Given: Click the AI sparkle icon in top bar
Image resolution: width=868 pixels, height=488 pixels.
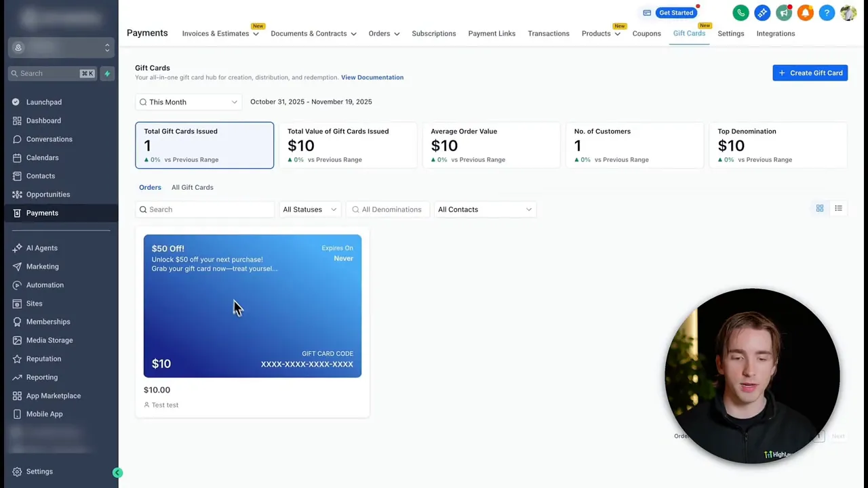Looking at the screenshot, I should click(762, 12).
